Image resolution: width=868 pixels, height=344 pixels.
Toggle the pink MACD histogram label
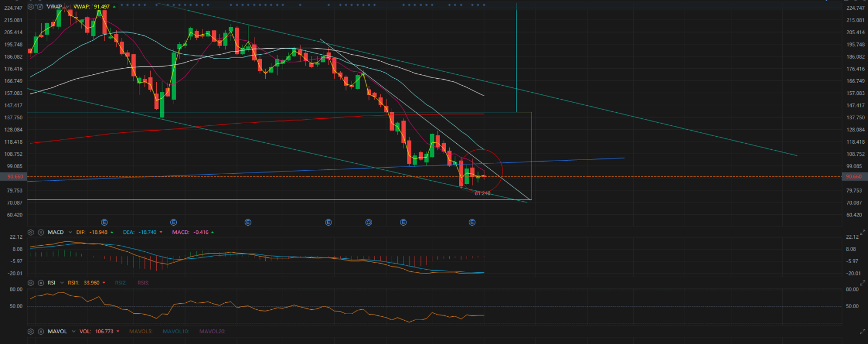coord(181,232)
